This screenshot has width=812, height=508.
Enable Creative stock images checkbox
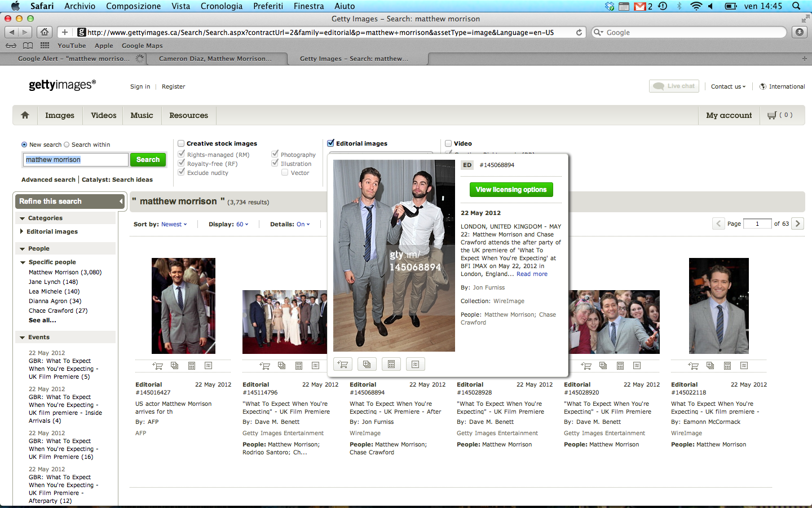(181, 143)
